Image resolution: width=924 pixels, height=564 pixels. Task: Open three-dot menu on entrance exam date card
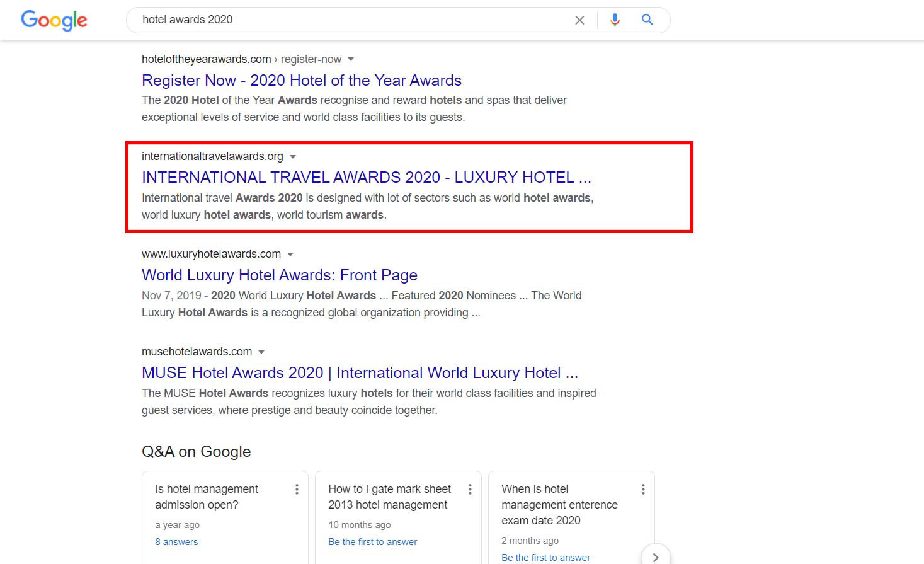click(643, 490)
